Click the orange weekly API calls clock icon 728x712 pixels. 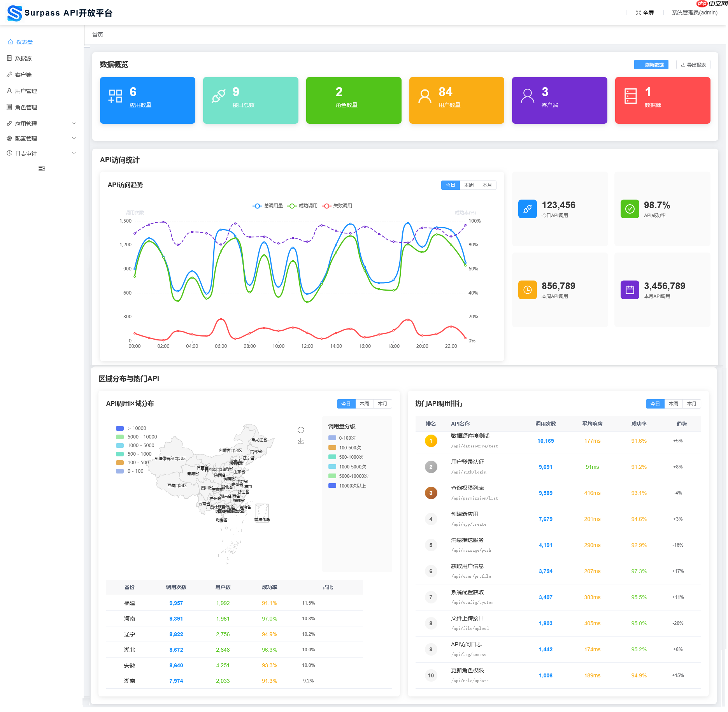point(527,290)
